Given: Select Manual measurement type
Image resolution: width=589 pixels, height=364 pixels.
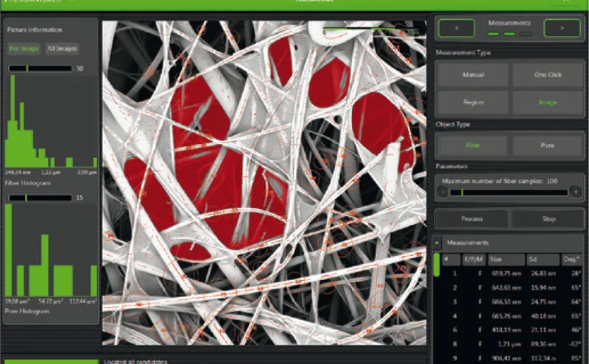Looking at the screenshot, I should click(472, 75).
